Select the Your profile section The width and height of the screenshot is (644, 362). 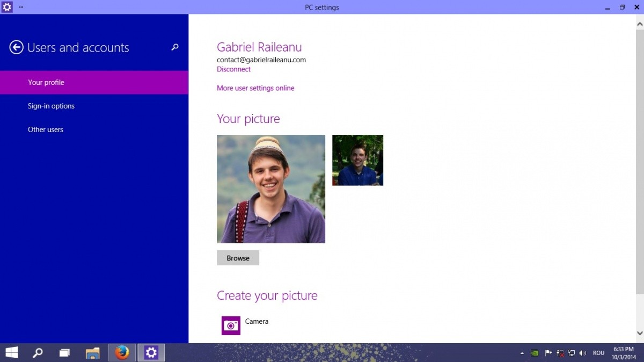click(x=46, y=82)
